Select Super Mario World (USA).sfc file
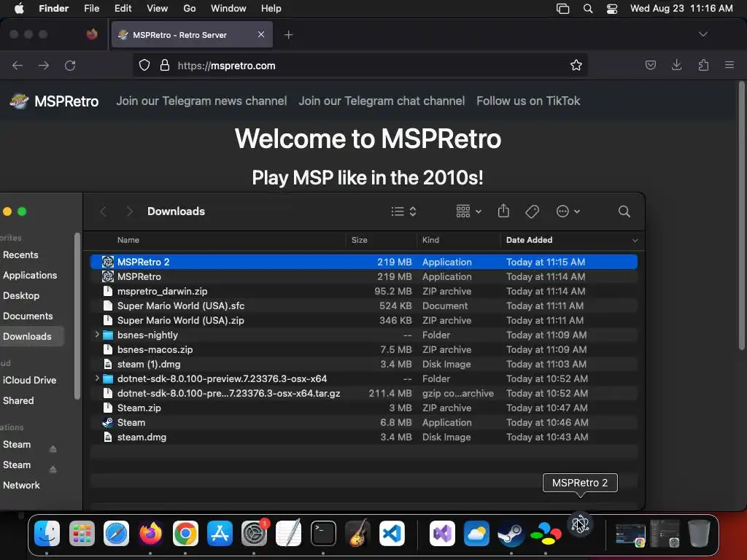Screen dimensions: 747x560 [364, 306]
